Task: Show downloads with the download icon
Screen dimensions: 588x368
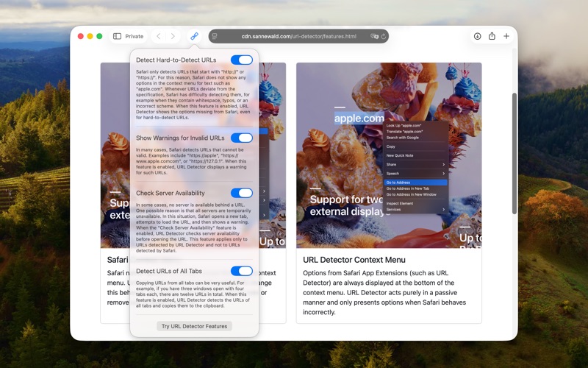Action: (477, 36)
